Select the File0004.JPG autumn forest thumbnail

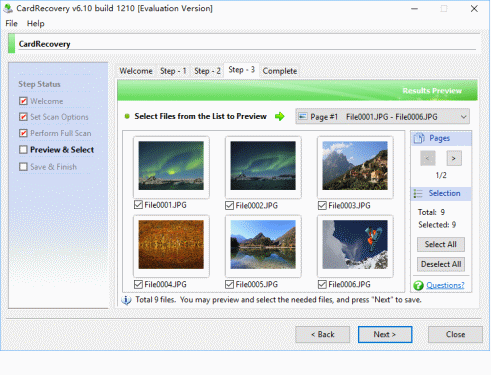tap(171, 244)
